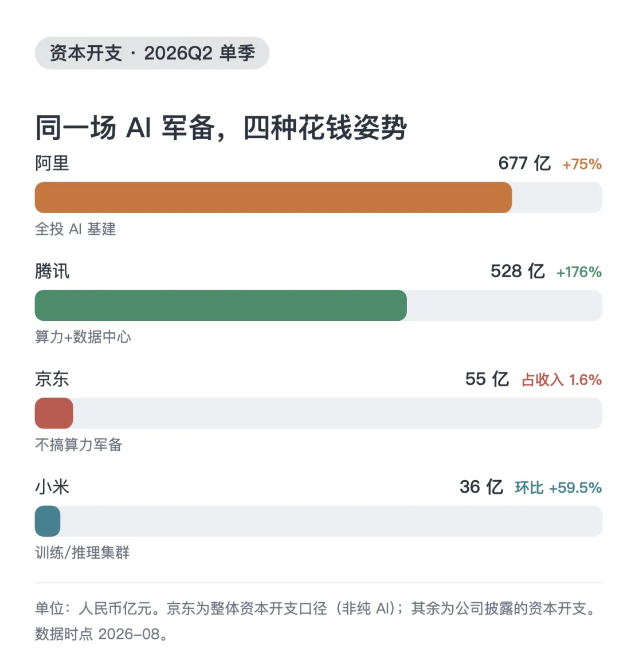Click the 不搞算力军备 caption
Image resolution: width=619 pixels, height=672 pixels.
coord(79,445)
